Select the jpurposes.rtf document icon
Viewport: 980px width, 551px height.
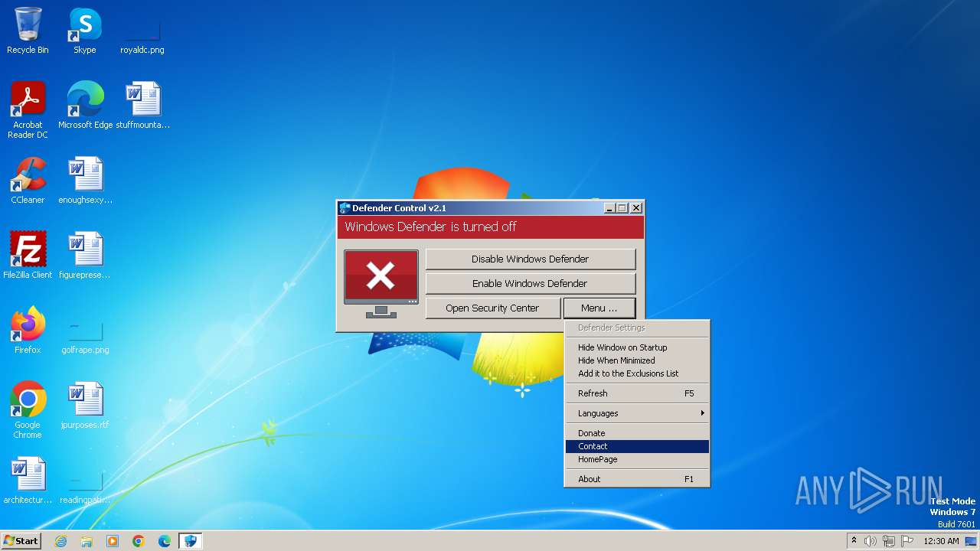pyautogui.click(x=85, y=406)
